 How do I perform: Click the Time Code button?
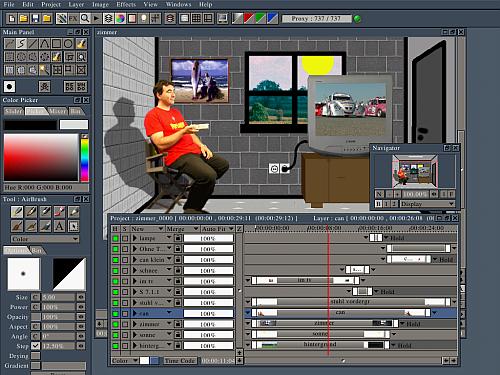click(x=180, y=361)
